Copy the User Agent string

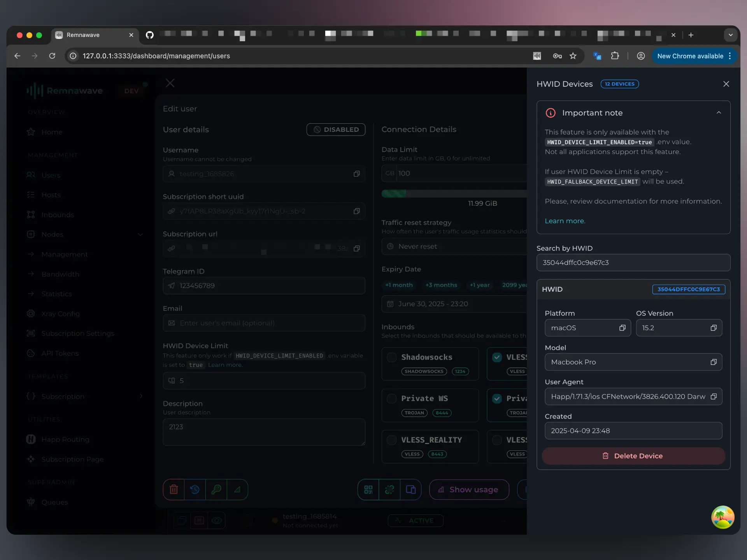tap(714, 396)
